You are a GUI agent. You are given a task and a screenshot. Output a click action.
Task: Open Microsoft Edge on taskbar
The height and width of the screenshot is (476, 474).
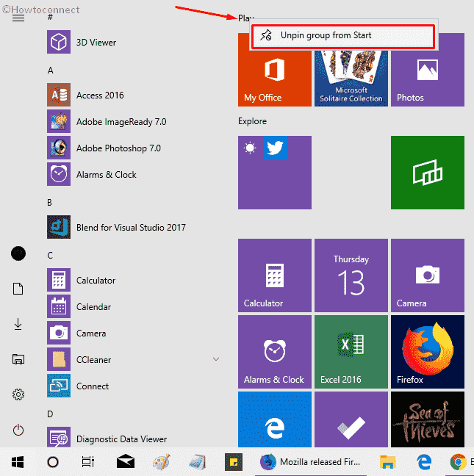[x=424, y=462]
